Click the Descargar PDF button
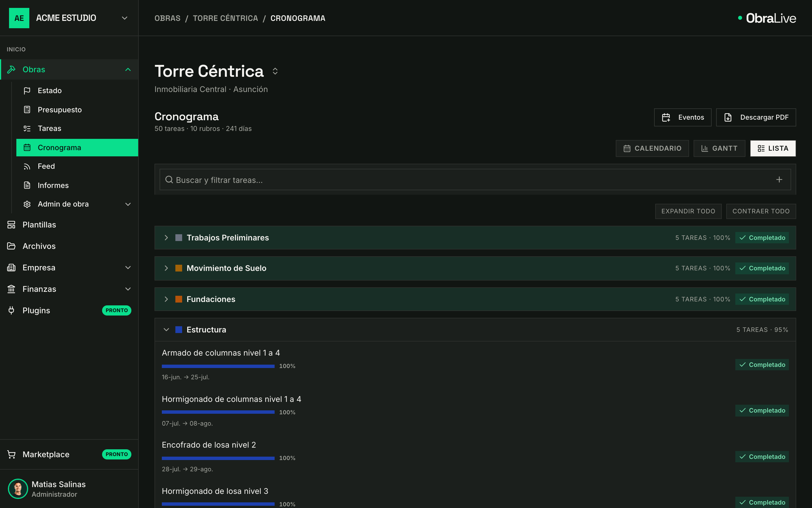 pyautogui.click(x=756, y=117)
